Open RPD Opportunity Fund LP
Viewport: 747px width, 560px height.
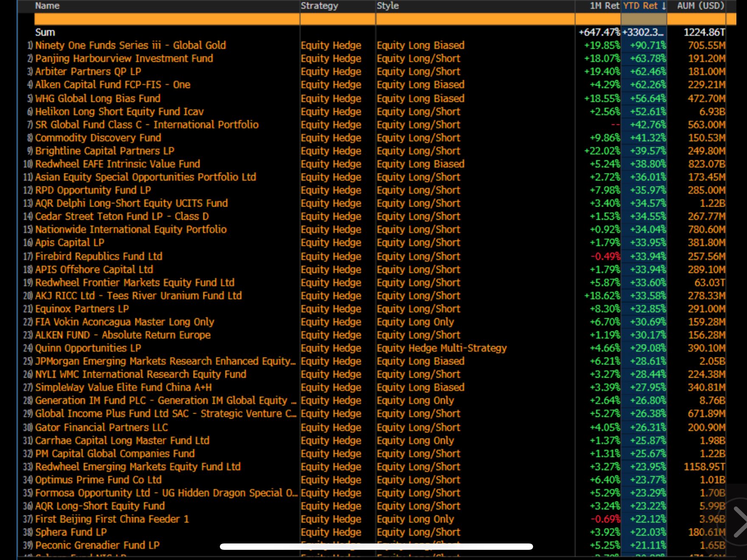pos(93,190)
